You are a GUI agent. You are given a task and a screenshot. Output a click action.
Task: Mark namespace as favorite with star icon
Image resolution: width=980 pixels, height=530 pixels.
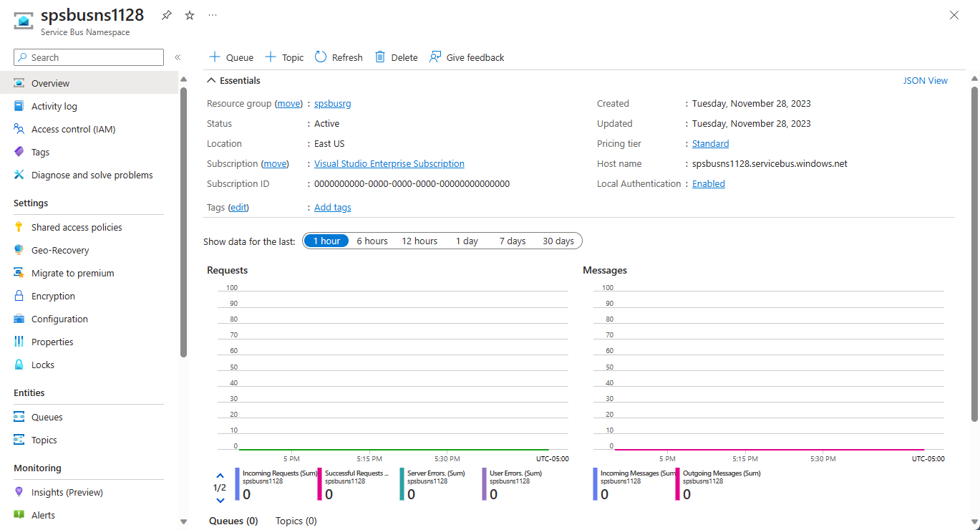pyautogui.click(x=190, y=15)
